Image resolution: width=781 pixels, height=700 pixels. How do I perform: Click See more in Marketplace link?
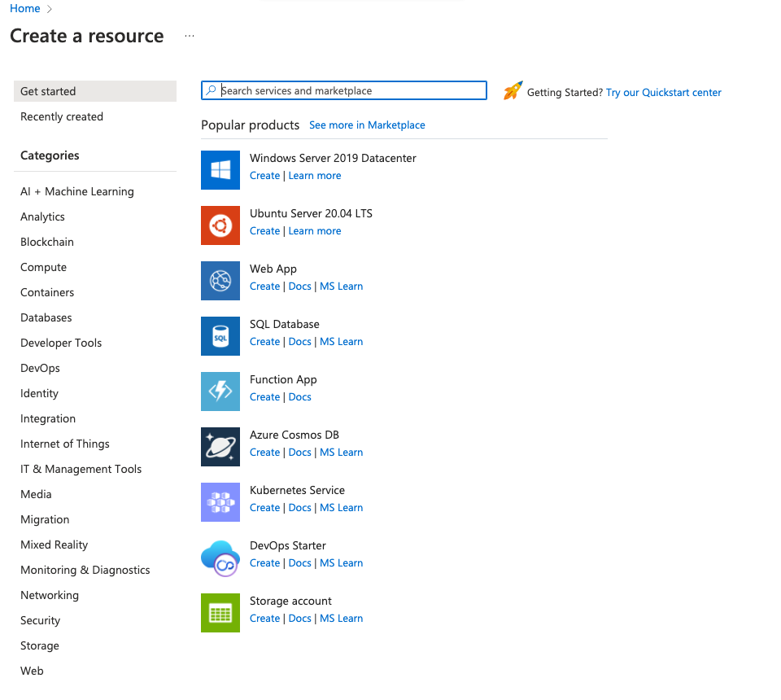click(367, 125)
